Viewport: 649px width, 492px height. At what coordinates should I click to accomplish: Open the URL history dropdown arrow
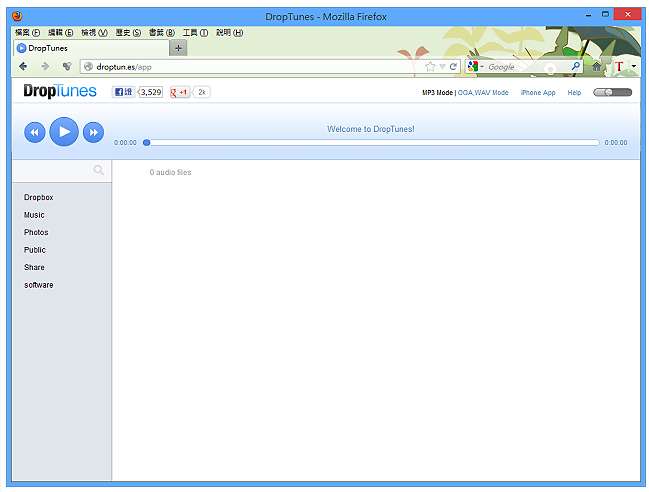[442, 67]
